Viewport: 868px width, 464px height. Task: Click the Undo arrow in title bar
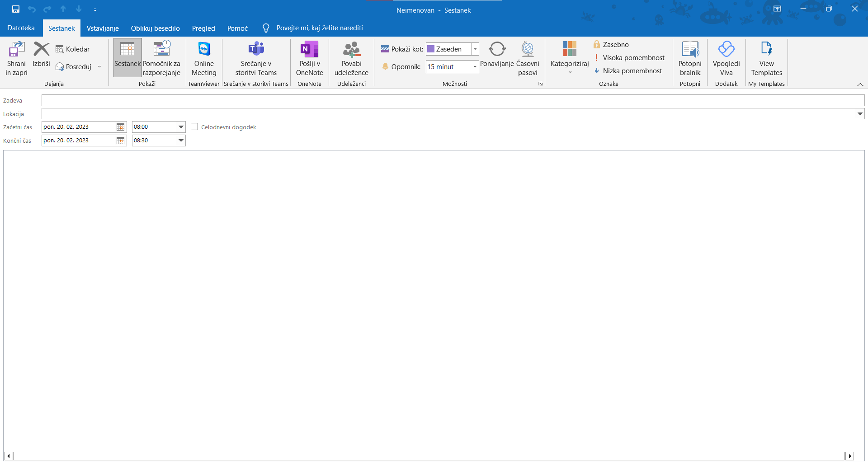pyautogui.click(x=32, y=9)
